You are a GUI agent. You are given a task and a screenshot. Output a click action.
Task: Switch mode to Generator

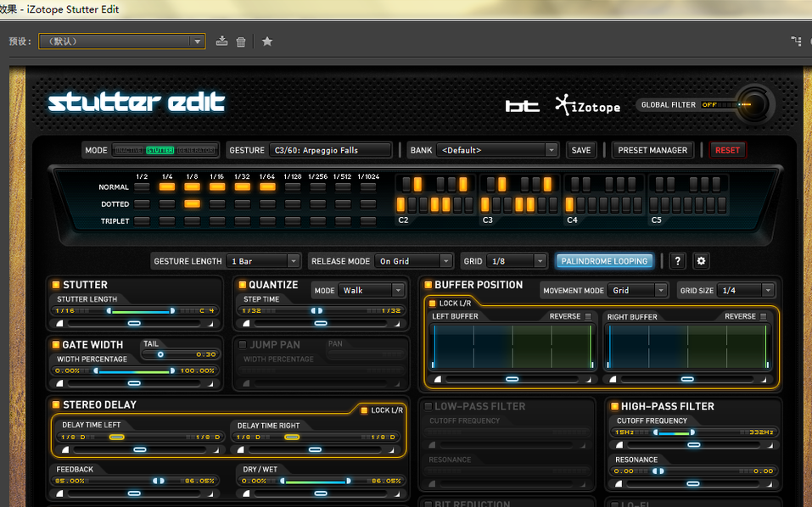(196, 150)
